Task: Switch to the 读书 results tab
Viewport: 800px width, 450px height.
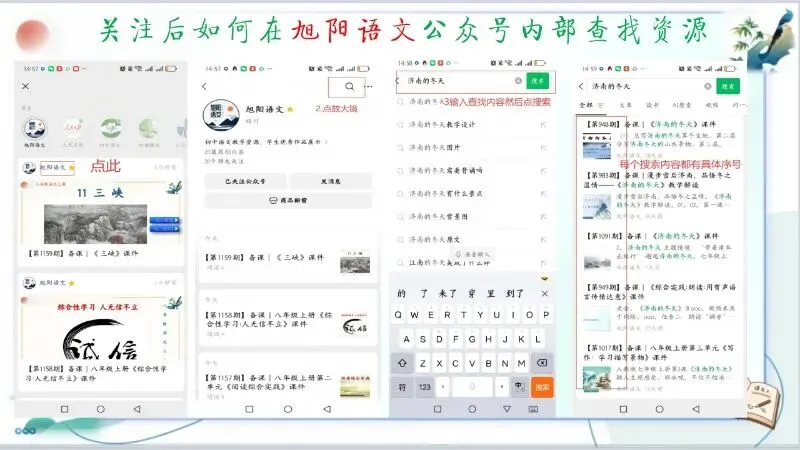Action: [652, 105]
